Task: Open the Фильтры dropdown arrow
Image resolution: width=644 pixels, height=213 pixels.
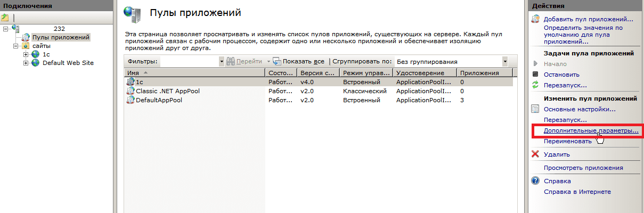Action: (222, 61)
